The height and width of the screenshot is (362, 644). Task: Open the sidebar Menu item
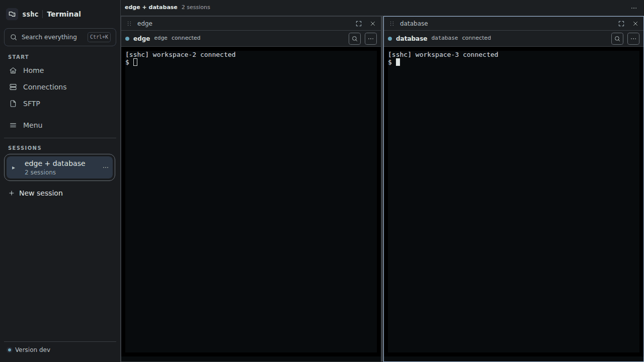tap(60, 125)
